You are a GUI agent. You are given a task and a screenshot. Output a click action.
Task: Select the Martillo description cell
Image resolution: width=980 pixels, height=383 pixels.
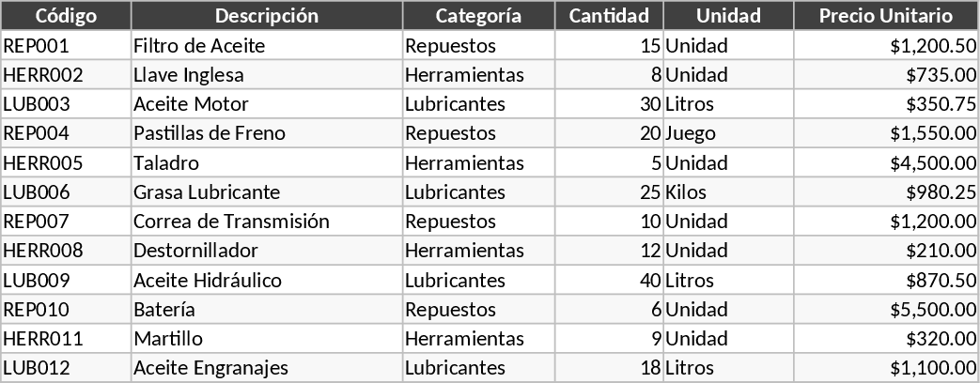pyautogui.click(x=267, y=338)
